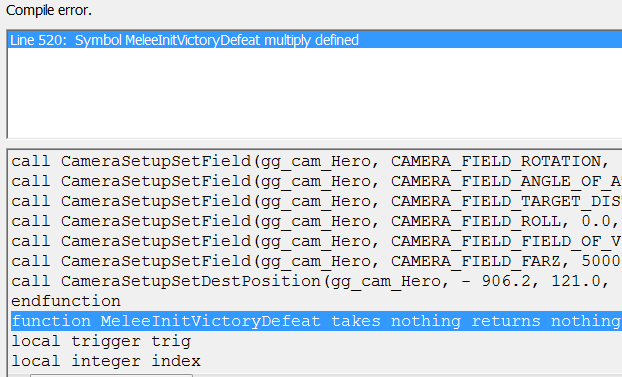Click the CAMERA_FIELD_ANGLE_OF_A code line
The width and height of the screenshot is (622, 377).
click(x=315, y=181)
